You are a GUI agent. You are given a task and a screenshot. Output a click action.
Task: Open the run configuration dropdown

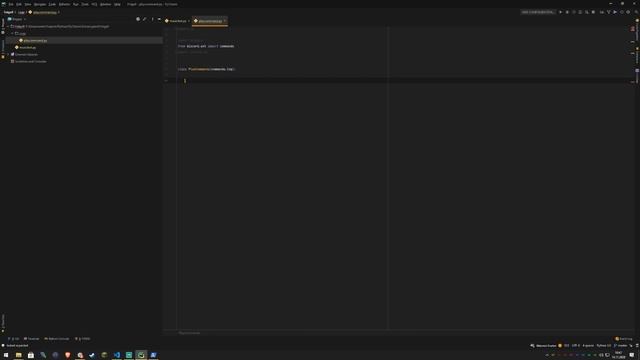point(538,12)
